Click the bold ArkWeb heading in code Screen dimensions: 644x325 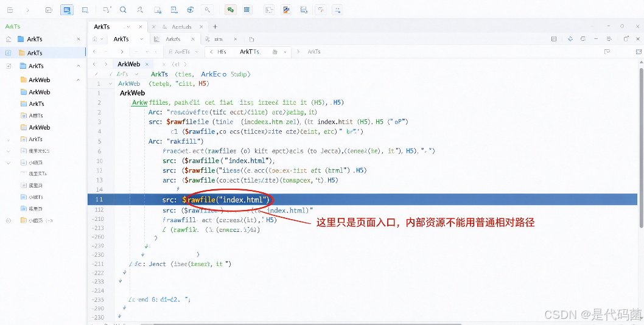[x=132, y=93]
